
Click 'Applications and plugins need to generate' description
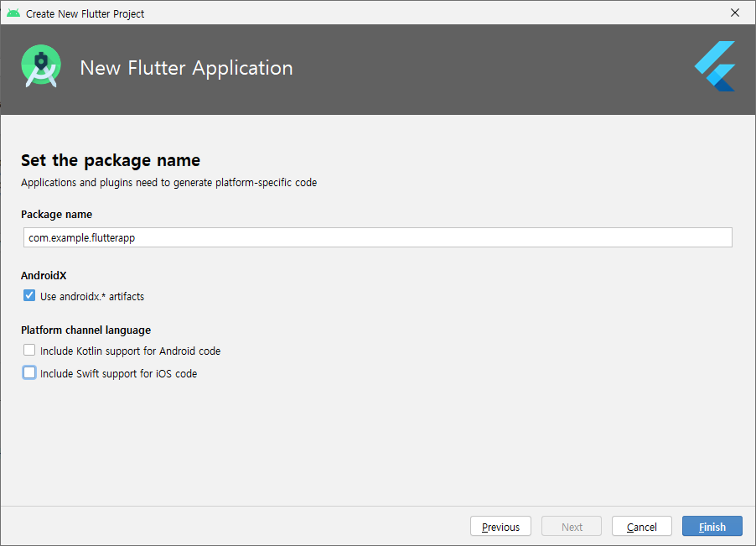point(168,182)
